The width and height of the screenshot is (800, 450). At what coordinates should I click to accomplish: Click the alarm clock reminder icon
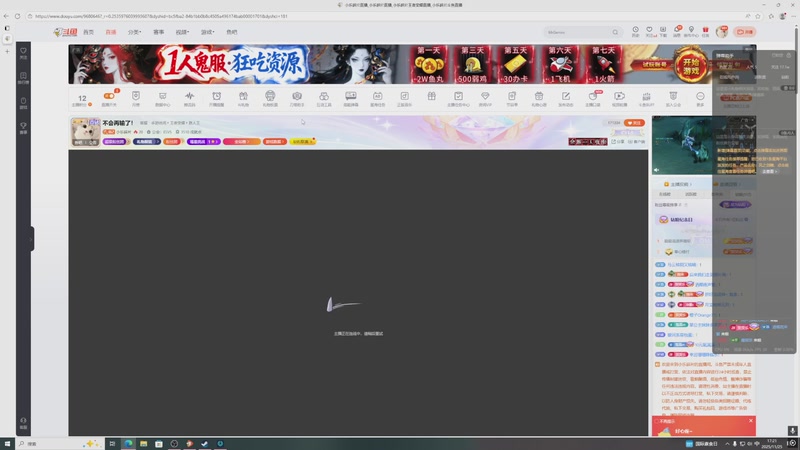pos(216,98)
